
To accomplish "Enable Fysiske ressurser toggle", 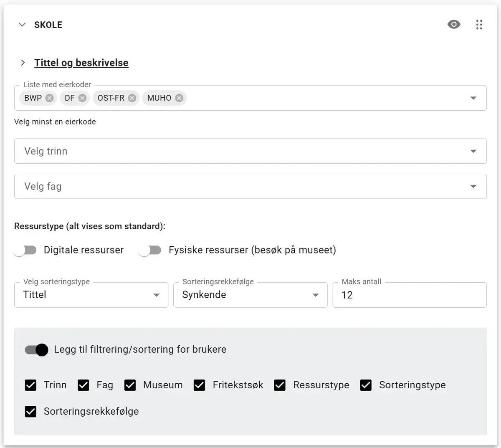I will tap(150, 250).
